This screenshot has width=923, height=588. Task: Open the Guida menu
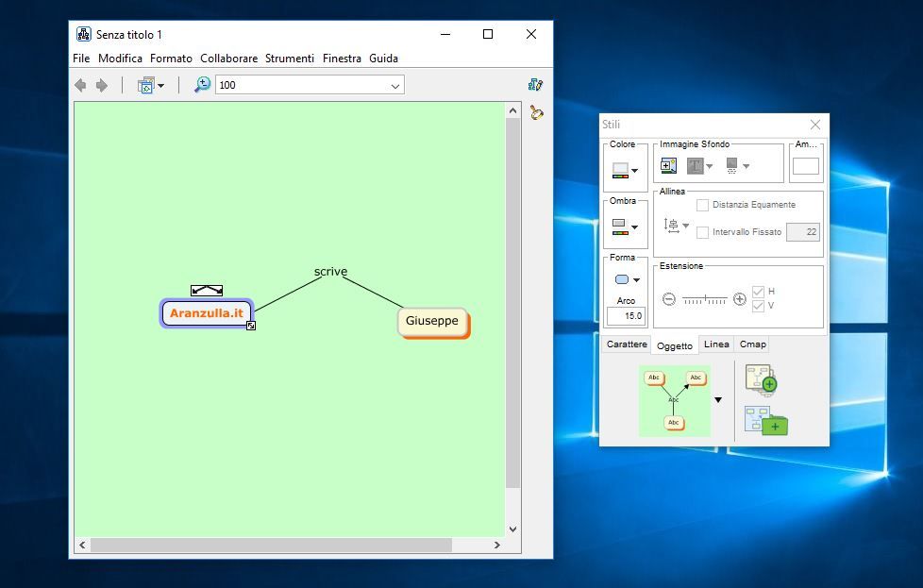(384, 59)
